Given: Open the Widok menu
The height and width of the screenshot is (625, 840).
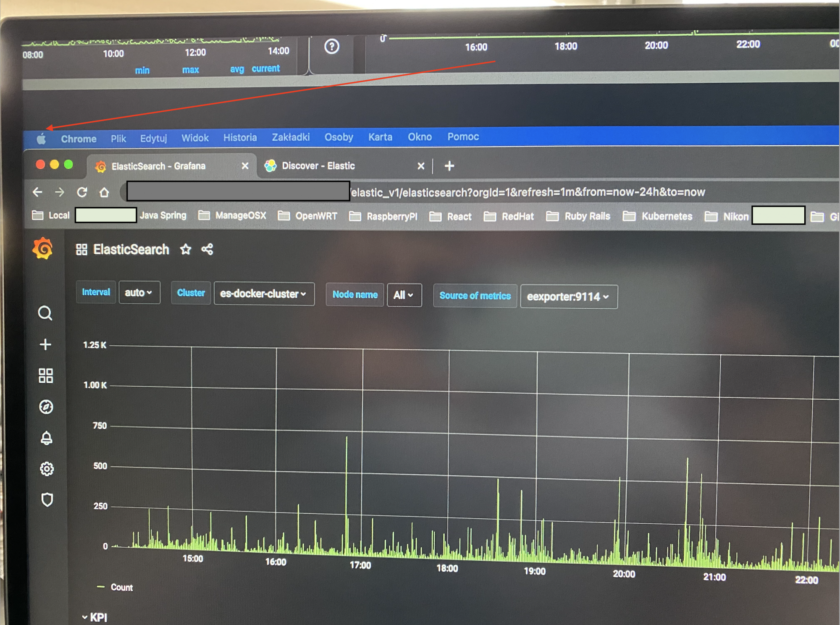Looking at the screenshot, I should click(x=195, y=138).
